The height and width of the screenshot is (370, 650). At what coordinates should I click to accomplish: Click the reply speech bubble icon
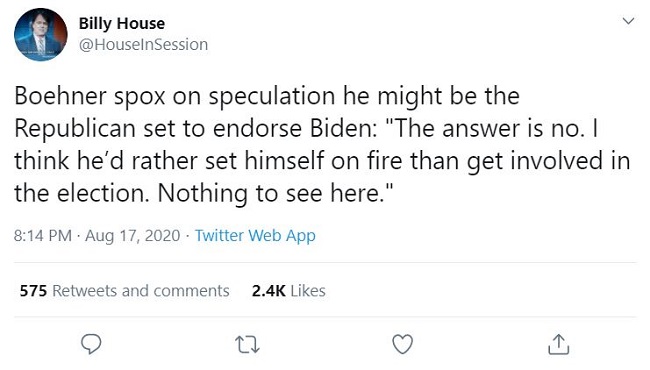click(x=91, y=344)
